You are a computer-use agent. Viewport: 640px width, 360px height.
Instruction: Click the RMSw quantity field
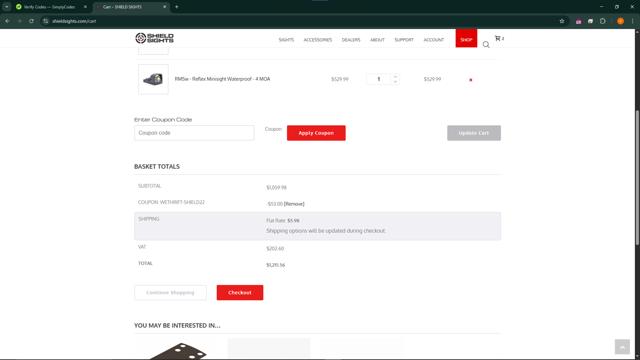(x=378, y=79)
